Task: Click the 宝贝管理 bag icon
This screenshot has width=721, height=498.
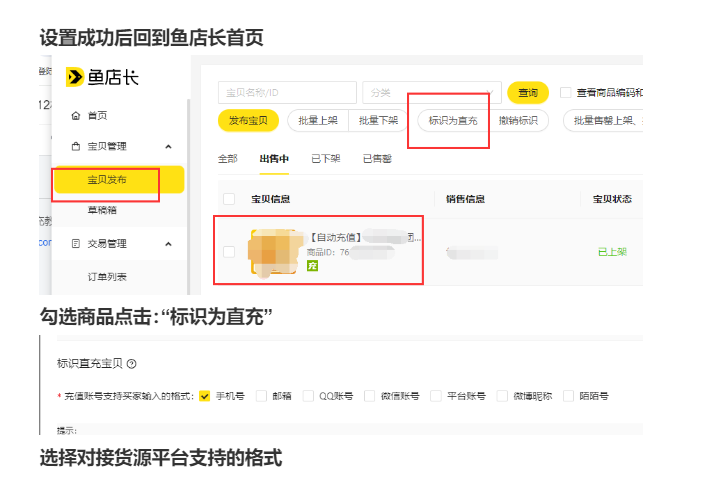Action: click(76, 146)
